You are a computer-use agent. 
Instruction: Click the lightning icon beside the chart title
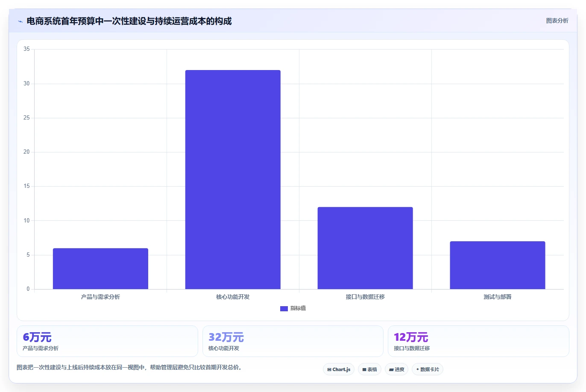20,21
